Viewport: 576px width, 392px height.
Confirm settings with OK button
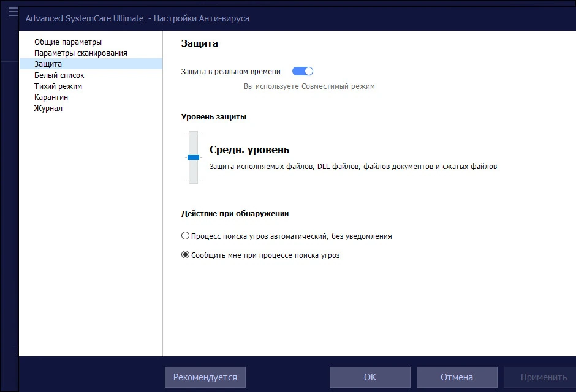click(x=370, y=377)
